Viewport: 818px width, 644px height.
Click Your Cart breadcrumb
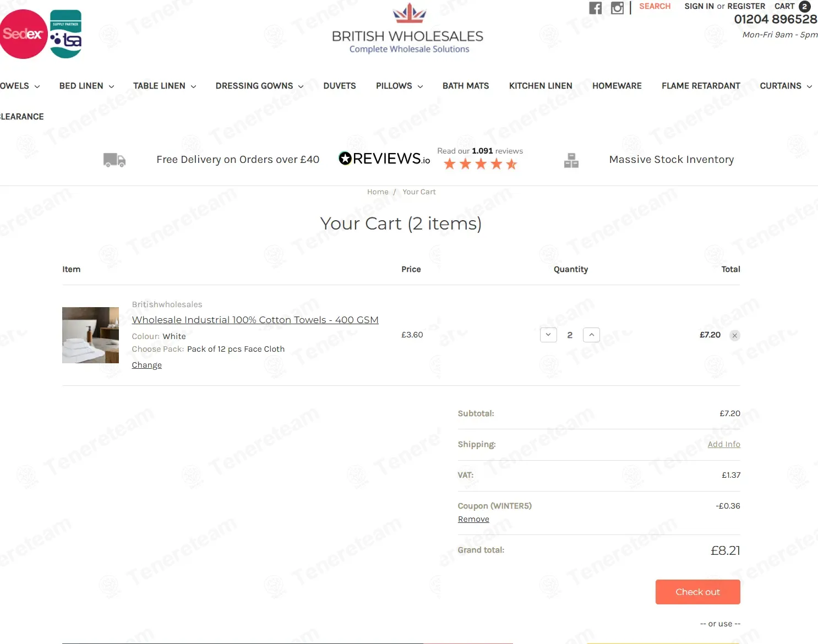[x=419, y=192]
